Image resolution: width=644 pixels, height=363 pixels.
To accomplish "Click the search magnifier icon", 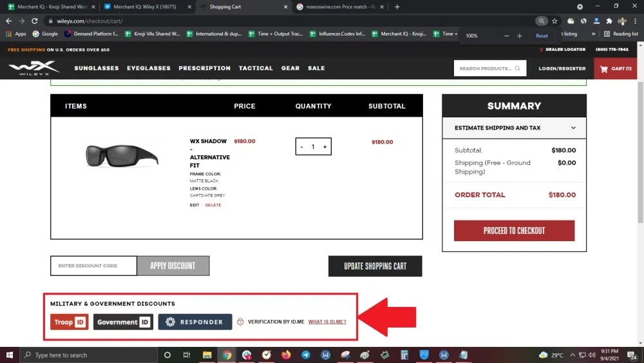I will click(x=518, y=68).
